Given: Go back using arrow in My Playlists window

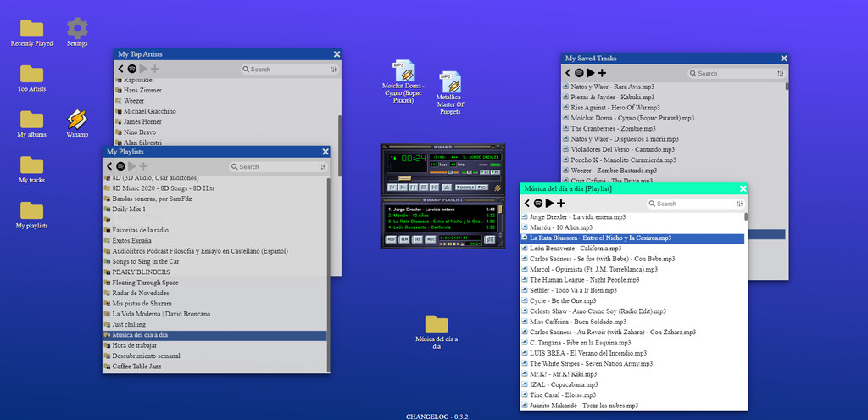Looking at the screenshot, I should (110, 166).
